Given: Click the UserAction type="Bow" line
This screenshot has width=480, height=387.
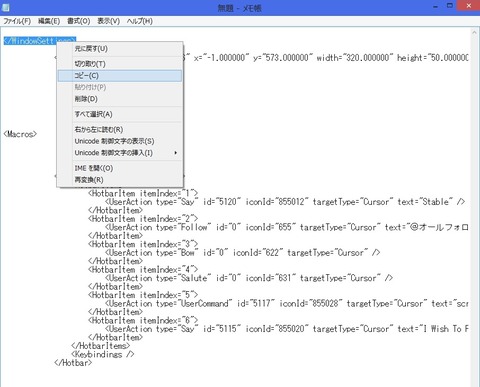Looking at the screenshot, I should tap(242, 253).
